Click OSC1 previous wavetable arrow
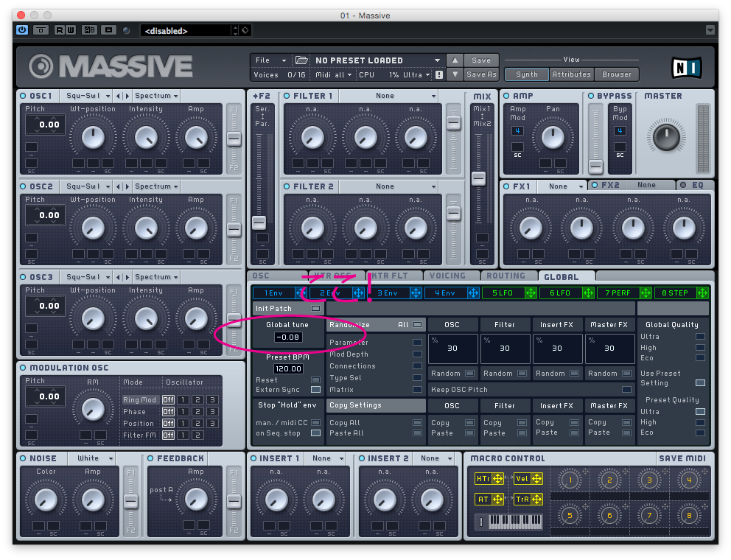 coord(119,96)
